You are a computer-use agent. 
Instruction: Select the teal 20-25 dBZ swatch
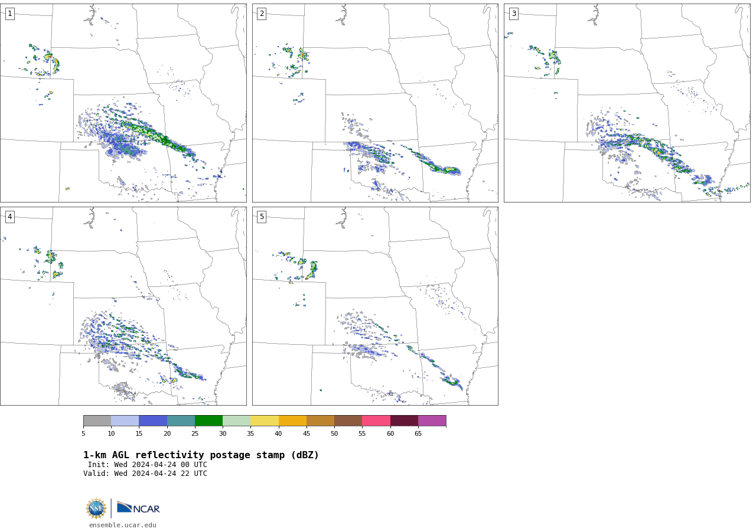(181, 420)
